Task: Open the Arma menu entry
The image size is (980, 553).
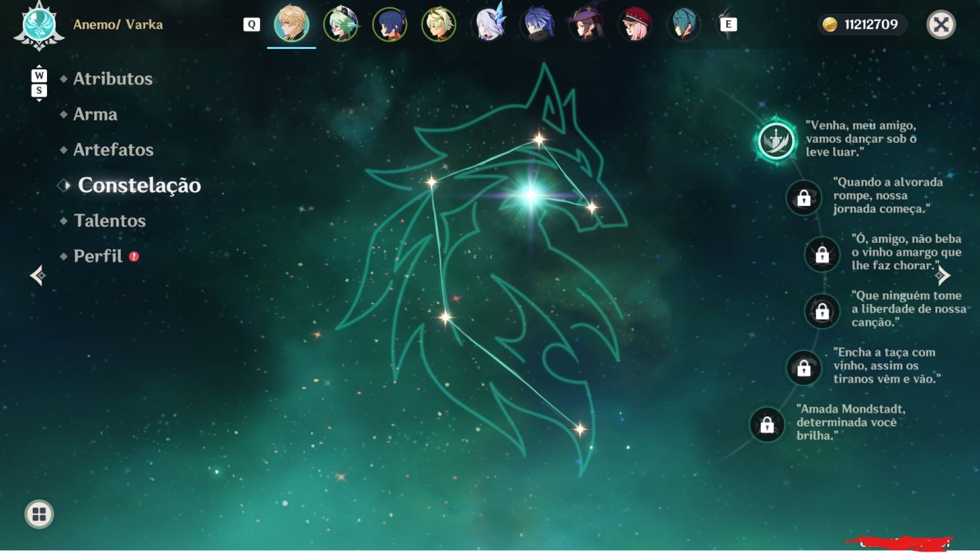Action: (95, 114)
